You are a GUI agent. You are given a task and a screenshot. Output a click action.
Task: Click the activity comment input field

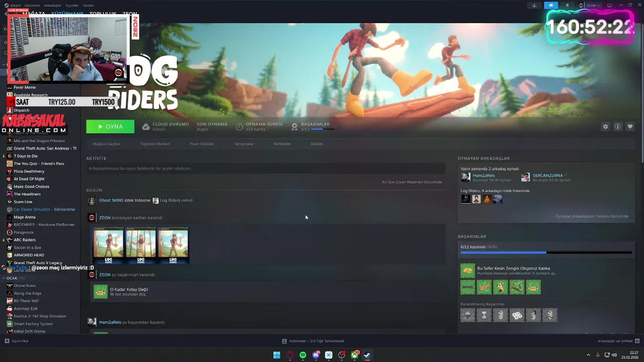(266, 168)
